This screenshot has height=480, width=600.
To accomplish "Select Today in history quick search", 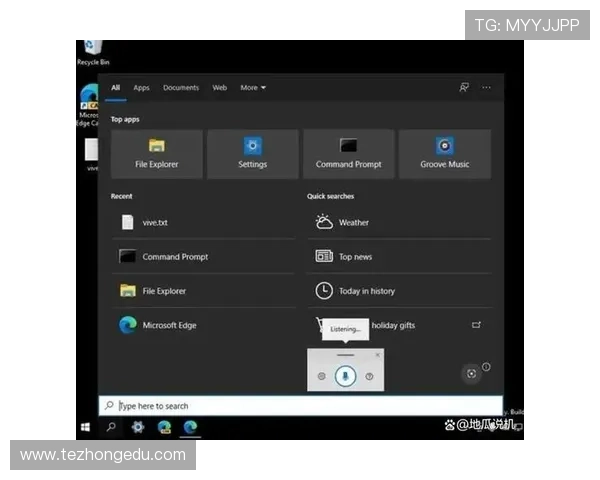I will (x=399, y=291).
